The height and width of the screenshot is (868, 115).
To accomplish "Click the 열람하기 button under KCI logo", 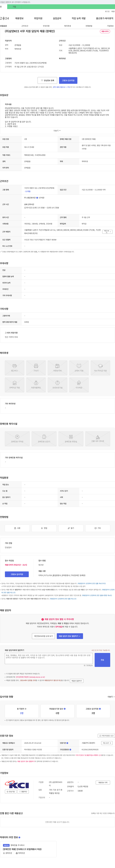I will 23,791.
